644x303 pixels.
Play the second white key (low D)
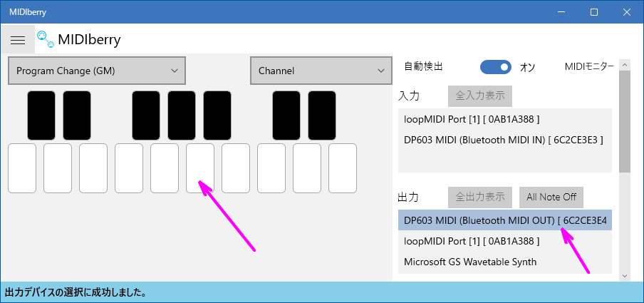58,168
